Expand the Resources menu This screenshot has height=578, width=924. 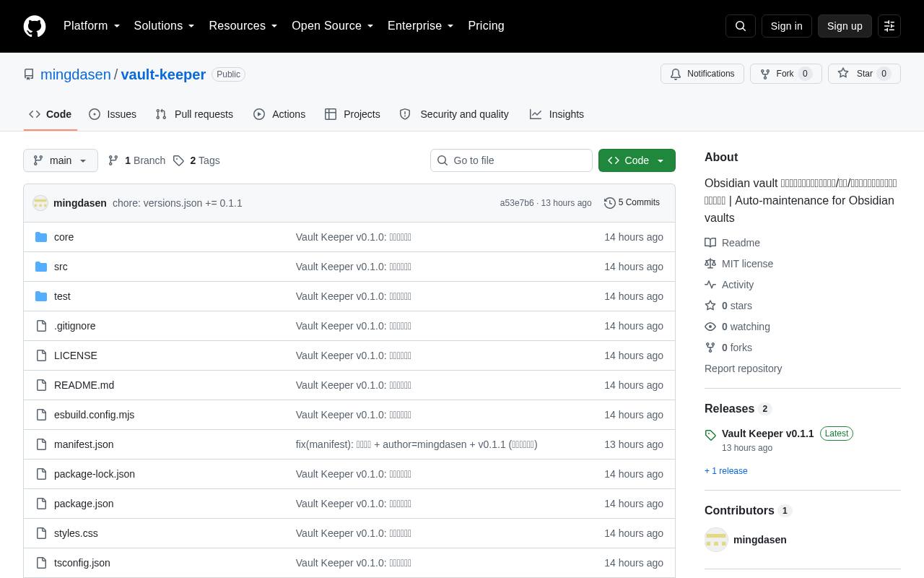243,26
